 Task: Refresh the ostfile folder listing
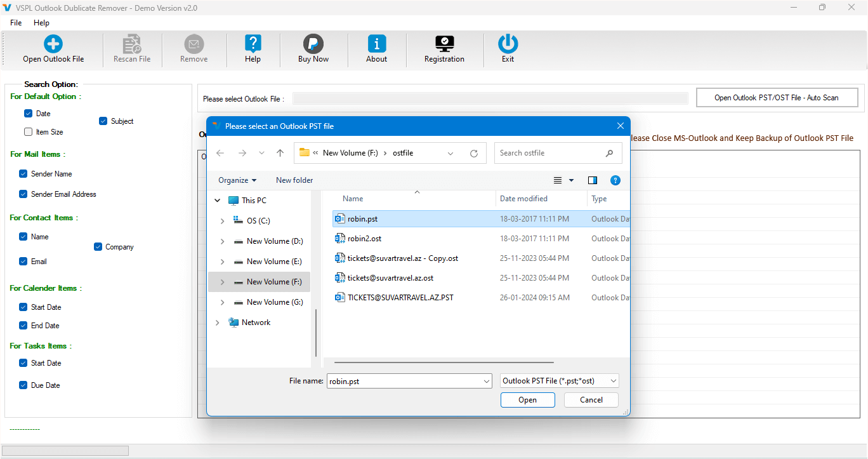(473, 153)
